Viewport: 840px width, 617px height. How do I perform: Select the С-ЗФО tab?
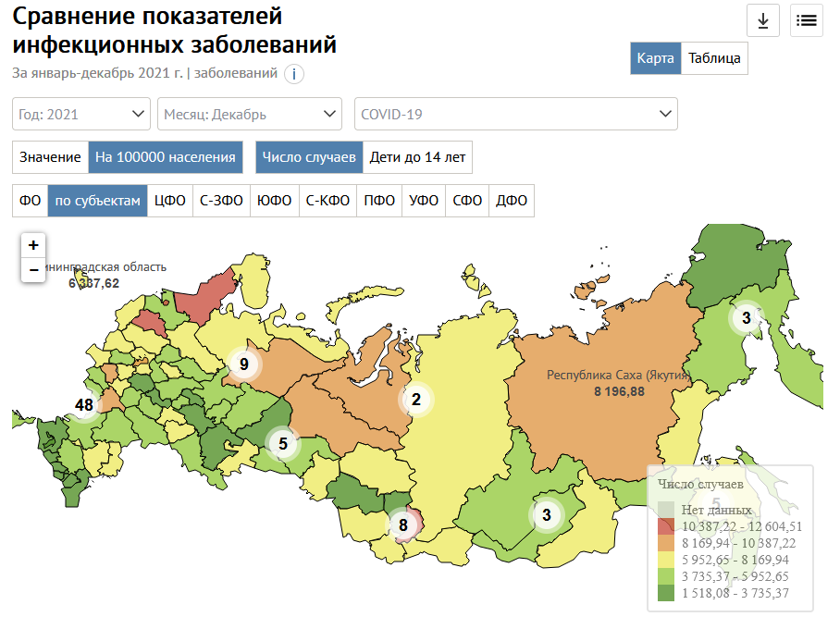click(x=221, y=201)
